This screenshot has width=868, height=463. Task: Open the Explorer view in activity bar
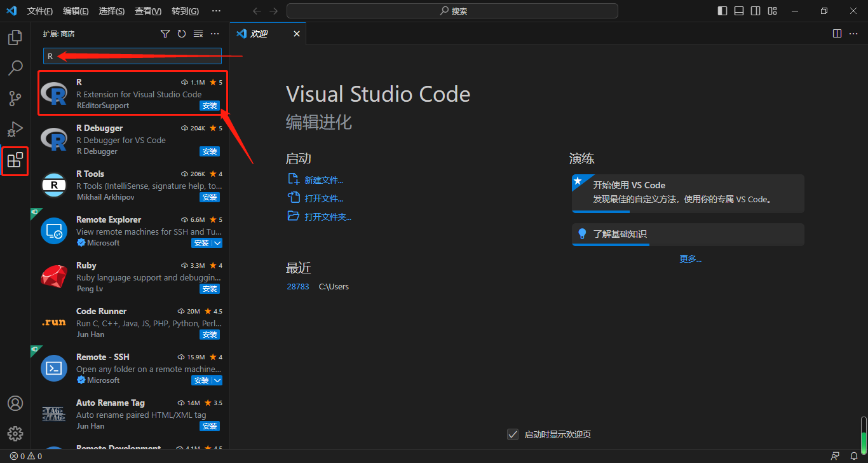(x=15, y=38)
